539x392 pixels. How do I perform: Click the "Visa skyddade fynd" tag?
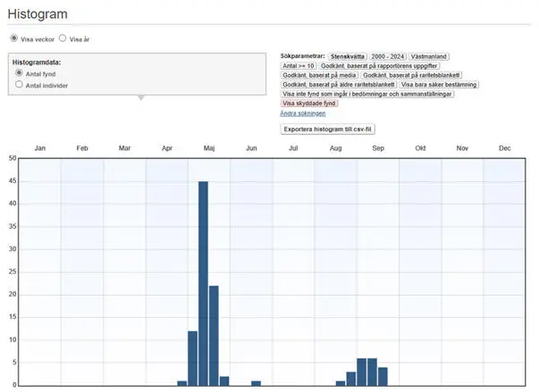[310, 104]
